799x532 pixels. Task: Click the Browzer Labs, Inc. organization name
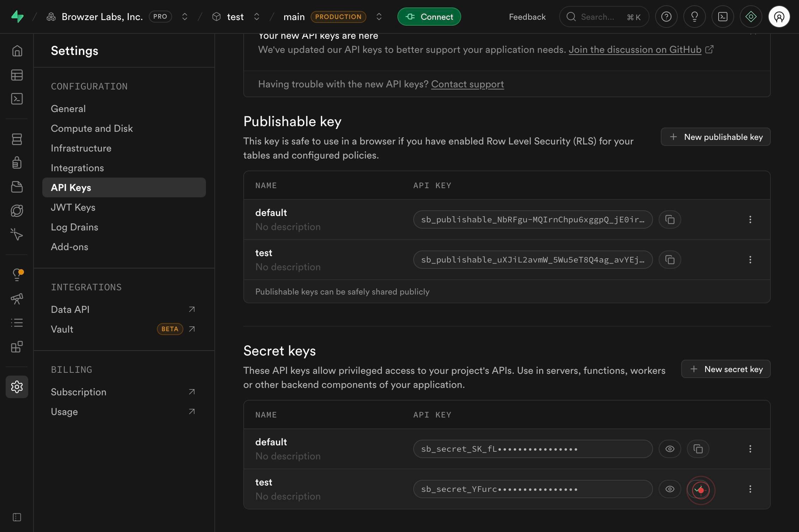[102, 17]
